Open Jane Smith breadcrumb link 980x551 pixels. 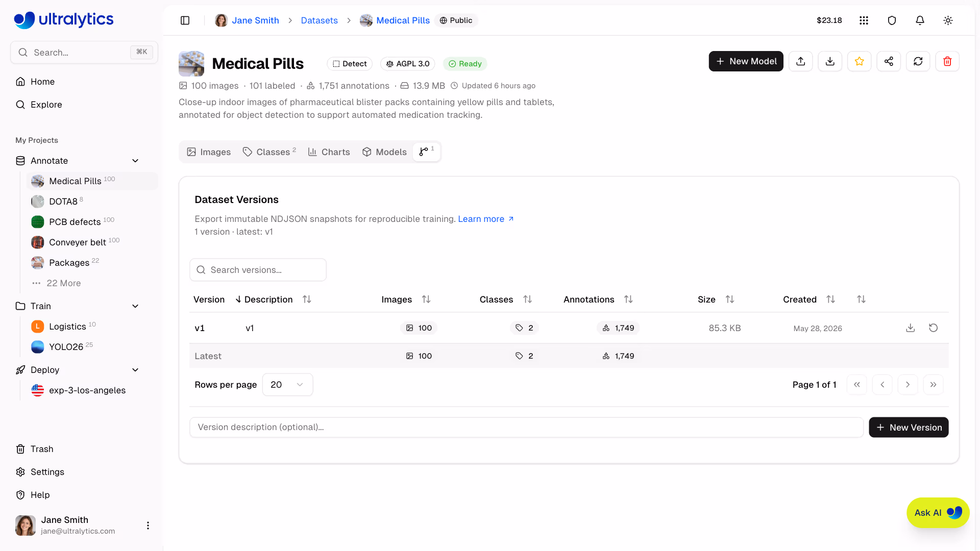[247, 20]
